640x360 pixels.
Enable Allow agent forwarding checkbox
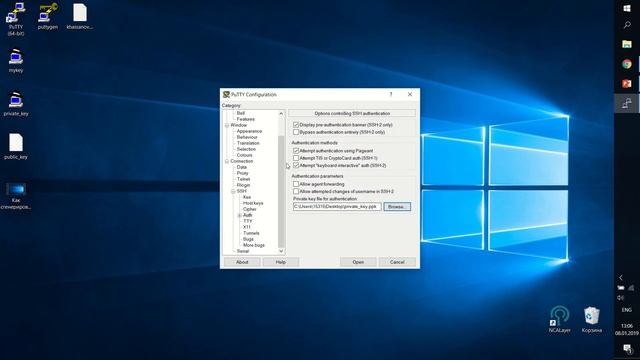coord(296,184)
